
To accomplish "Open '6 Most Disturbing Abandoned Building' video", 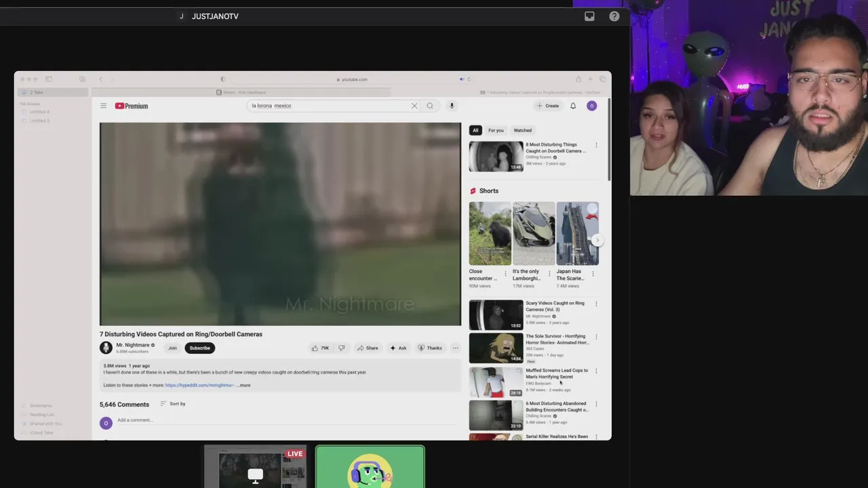I will (x=496, y=415).
